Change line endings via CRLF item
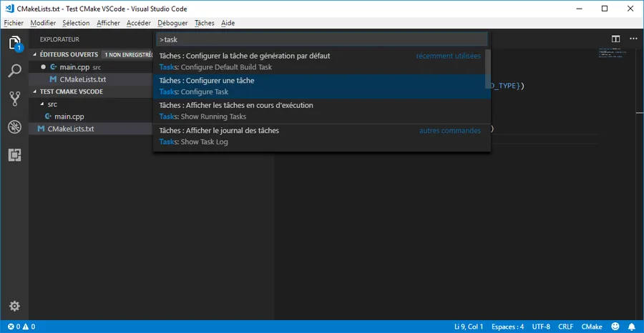This screenshot has height=333, width=644. [x=565, y=327]
